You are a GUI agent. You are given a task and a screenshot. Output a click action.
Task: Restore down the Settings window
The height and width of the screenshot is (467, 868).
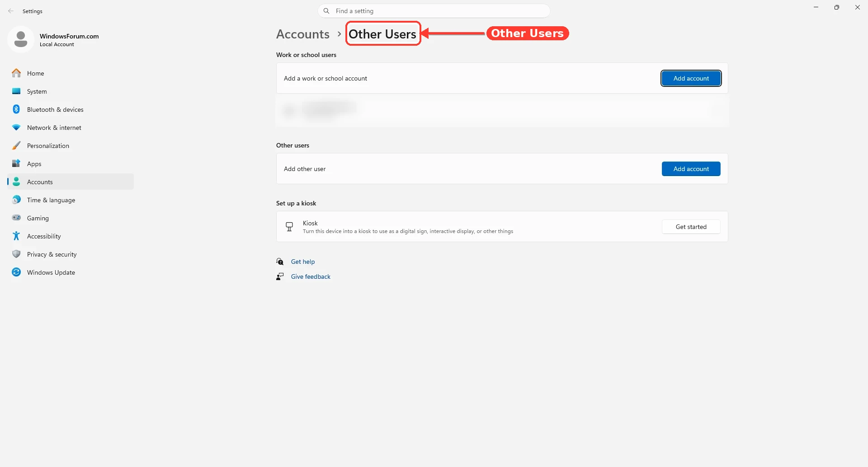pos(837,7)
